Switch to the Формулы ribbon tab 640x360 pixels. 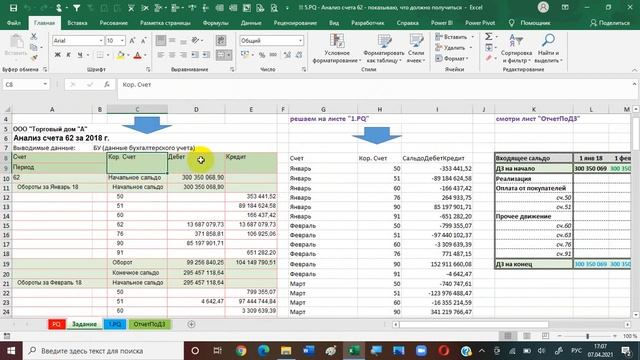(x=216, y=23)
